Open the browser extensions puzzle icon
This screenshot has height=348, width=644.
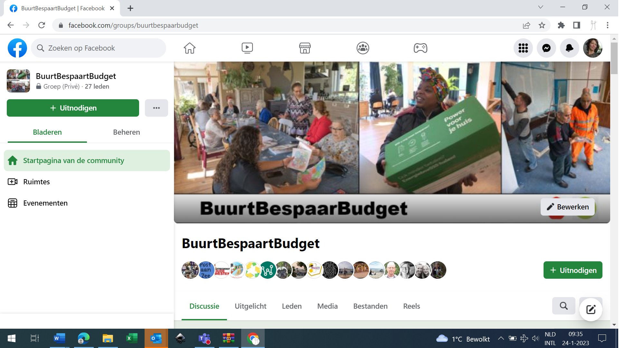[x=561, y=25]
